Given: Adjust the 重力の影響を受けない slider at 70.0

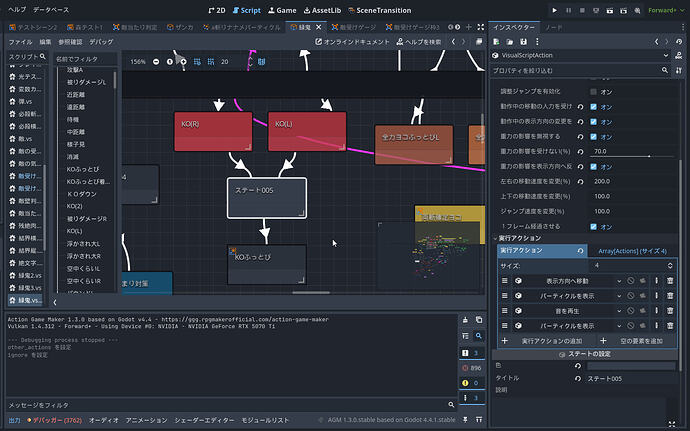Looking at the screenshot, I should point(631,151).
